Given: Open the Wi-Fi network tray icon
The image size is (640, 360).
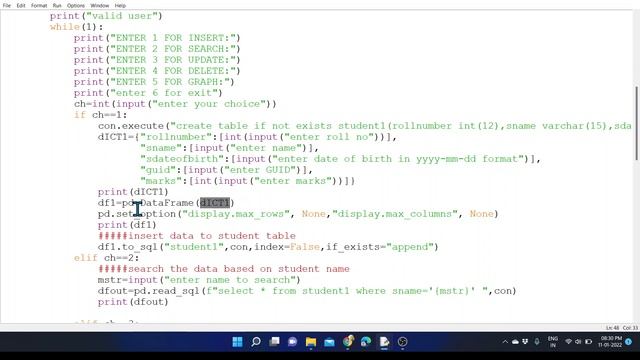Looking at the screenshot, I should pyautogui.click(x=568, y=342).
